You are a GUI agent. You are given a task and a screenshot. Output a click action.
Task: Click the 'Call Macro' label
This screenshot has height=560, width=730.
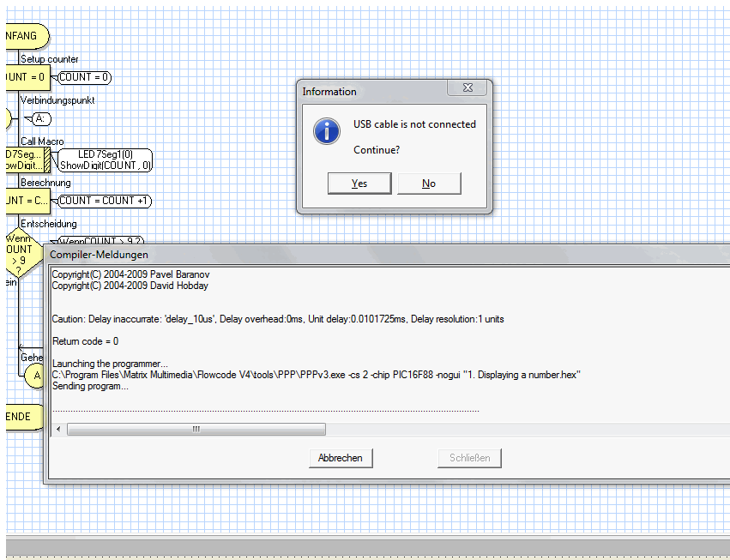42,141
